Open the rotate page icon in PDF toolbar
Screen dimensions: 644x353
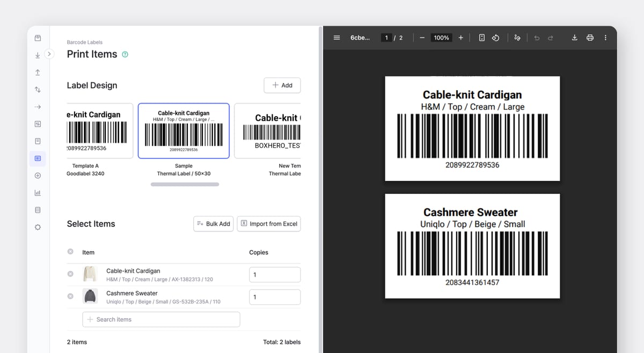(x=495, y=38)
